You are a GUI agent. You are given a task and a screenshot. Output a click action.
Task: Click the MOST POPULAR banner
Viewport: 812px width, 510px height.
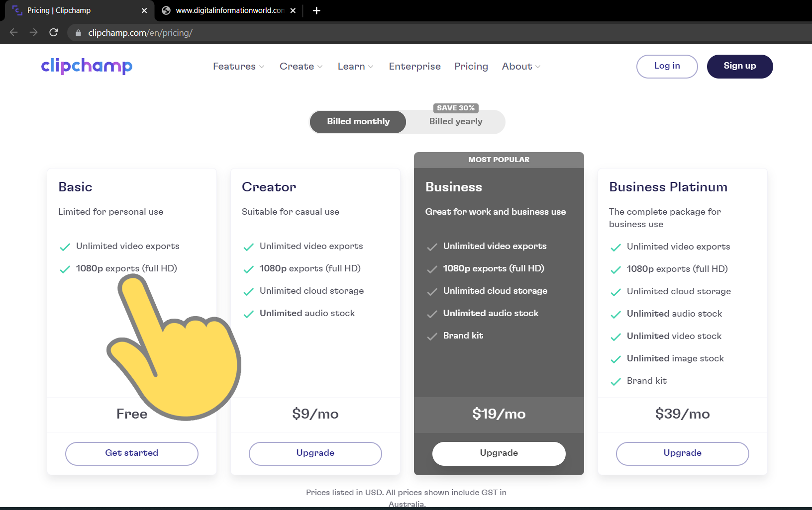(499, 160)
